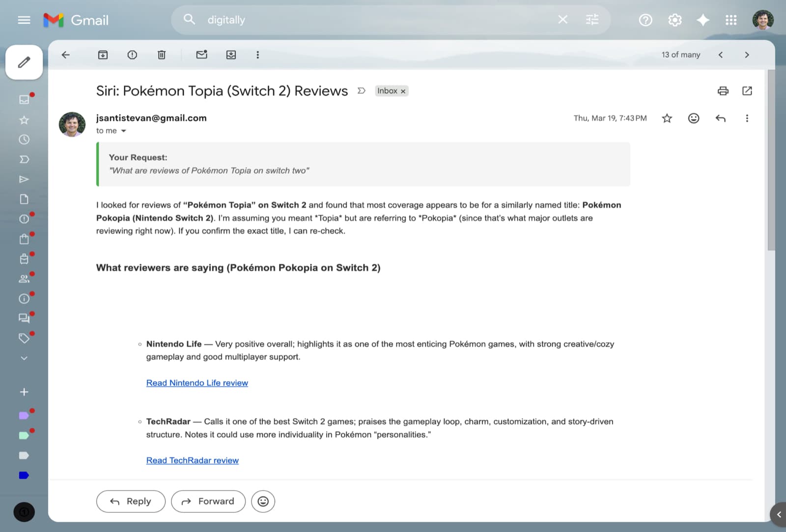Go to the older conversation arrow
The image size is (786, 532).
click(747, 55)
